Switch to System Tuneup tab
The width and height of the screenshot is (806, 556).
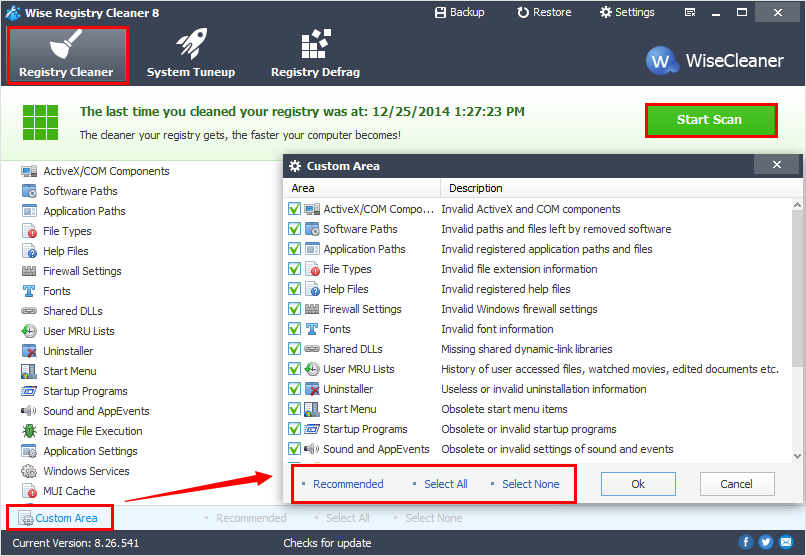coord(191,55)
